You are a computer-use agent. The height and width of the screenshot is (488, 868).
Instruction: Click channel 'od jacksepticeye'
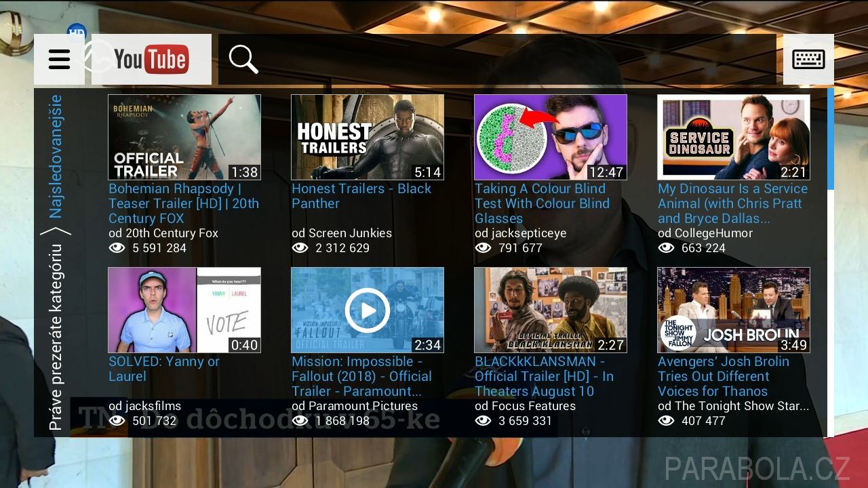pos(520,233)
